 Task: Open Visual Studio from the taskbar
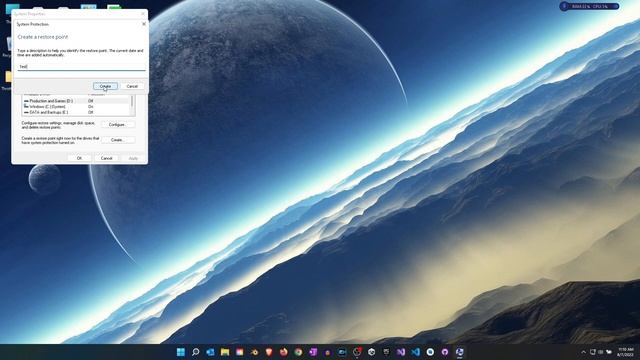[401, 352]
